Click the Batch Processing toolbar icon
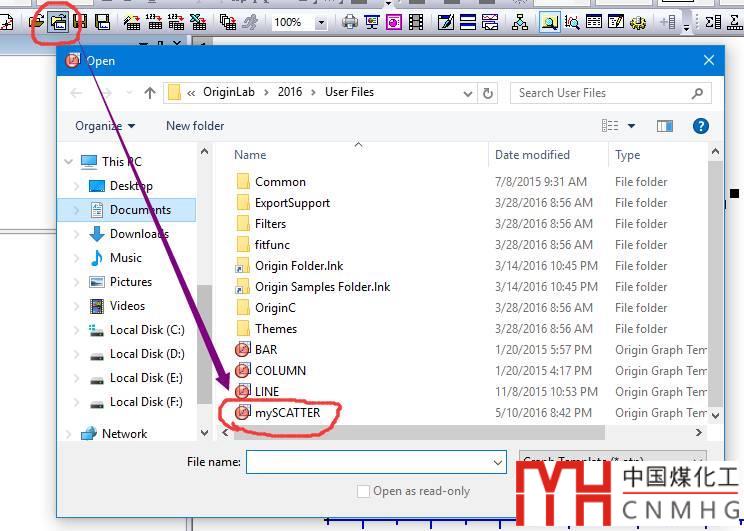The image size is (744, 531). point(228,22)
